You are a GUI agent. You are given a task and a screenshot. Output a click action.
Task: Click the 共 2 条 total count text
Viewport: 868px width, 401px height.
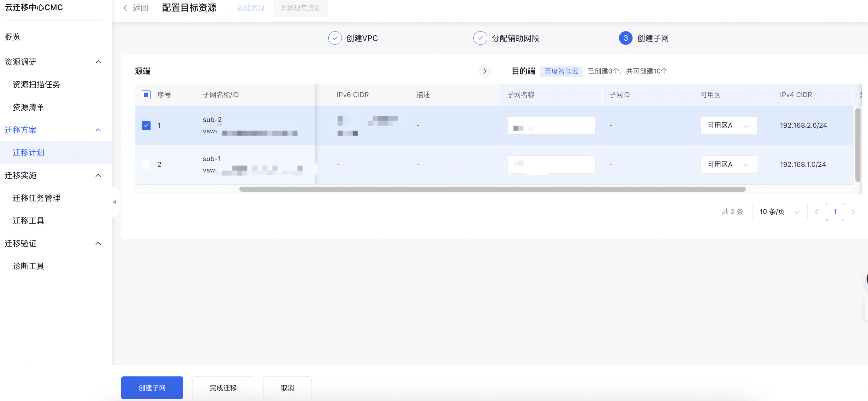point(732,212)
